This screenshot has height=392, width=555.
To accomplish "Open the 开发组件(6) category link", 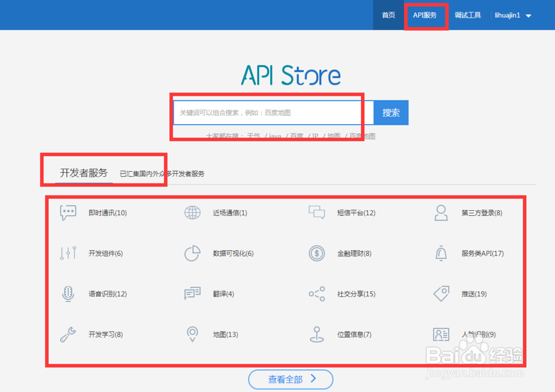I will [x=105, y=253].
